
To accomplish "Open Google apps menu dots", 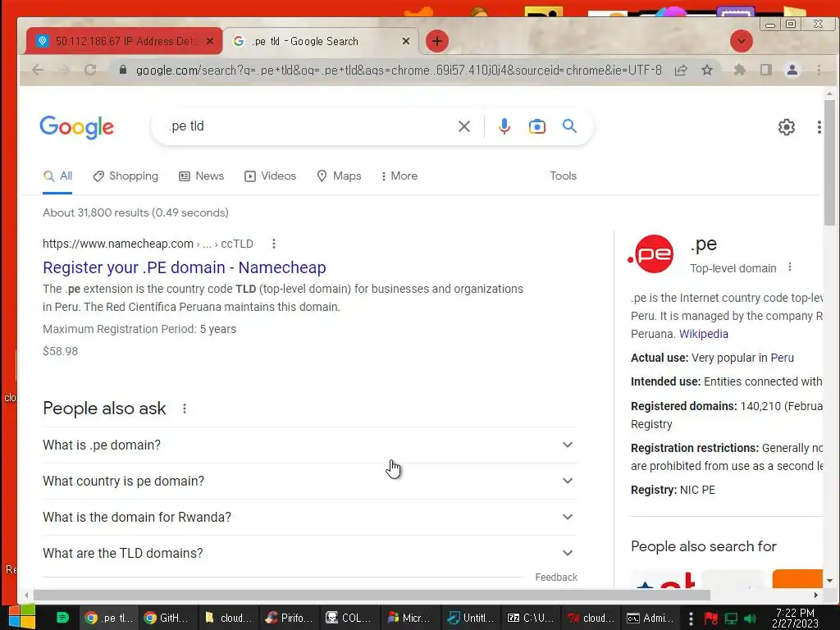I will point(819,127).
